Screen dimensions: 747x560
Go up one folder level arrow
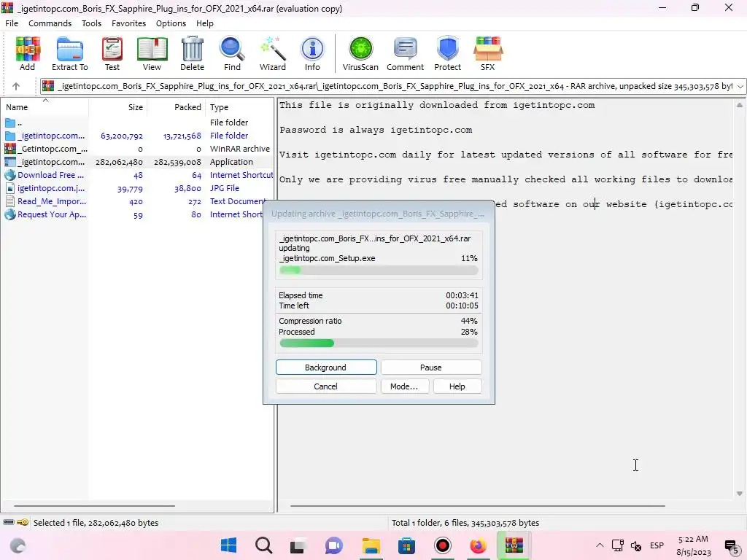16,86
